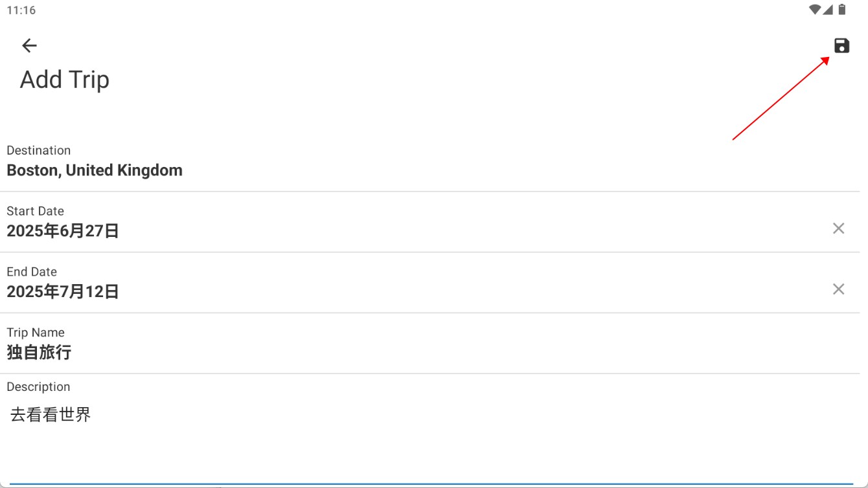
Task: Open date picker for 2025年7月12日
Action: [x=63, y=292]
